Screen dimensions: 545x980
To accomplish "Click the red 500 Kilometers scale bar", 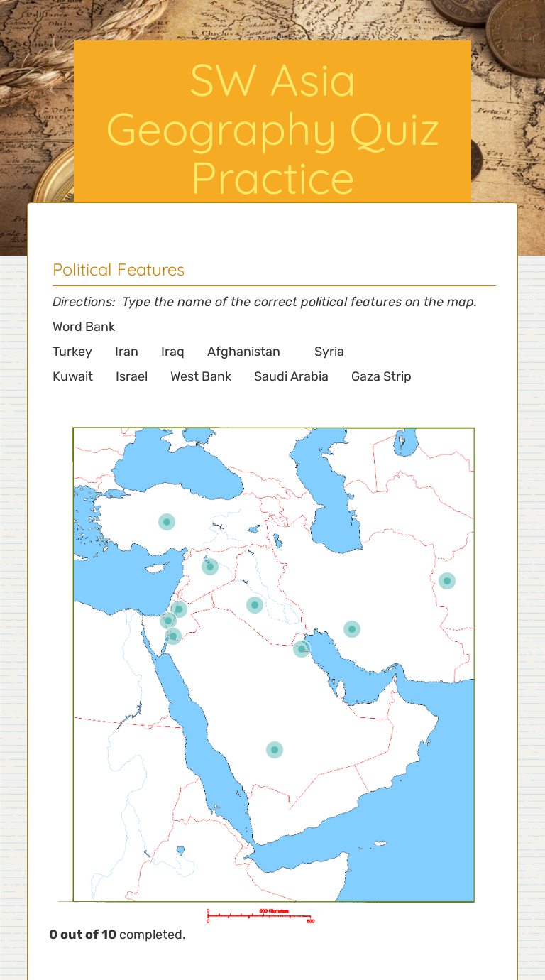I will (x=260, y=915).
